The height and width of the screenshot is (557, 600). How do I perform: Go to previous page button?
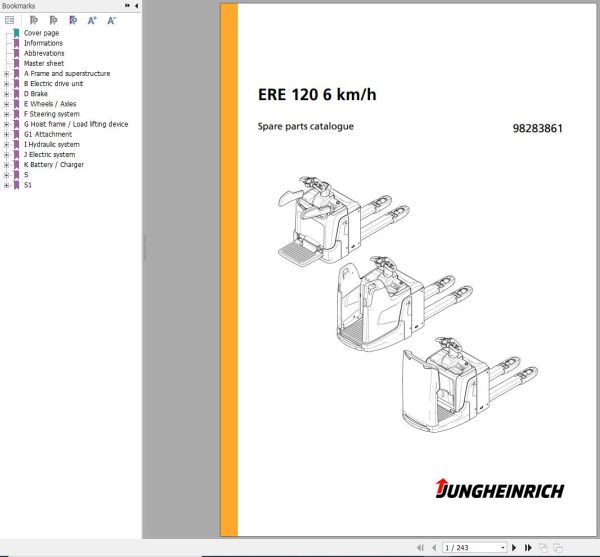[434, 548]
